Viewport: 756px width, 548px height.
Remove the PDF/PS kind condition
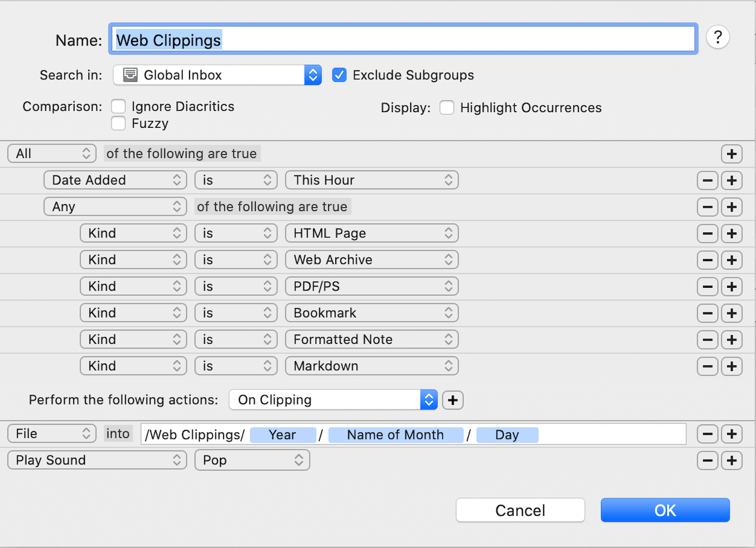click(x=707, y=286)
